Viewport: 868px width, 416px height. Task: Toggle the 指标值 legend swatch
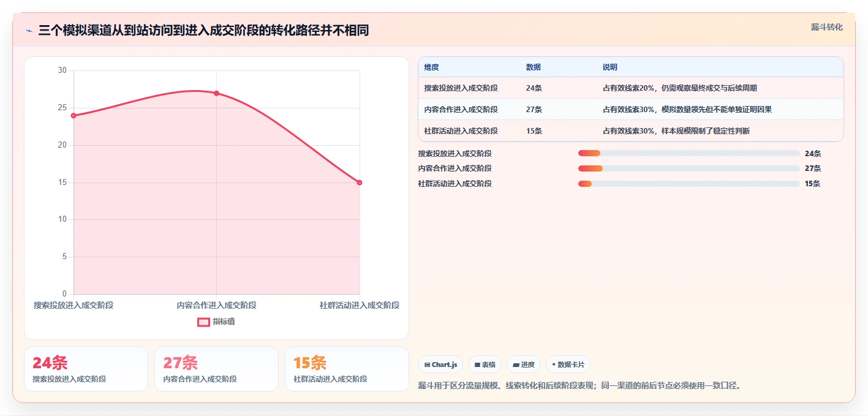pyautogui.click(x=203, y=322)
